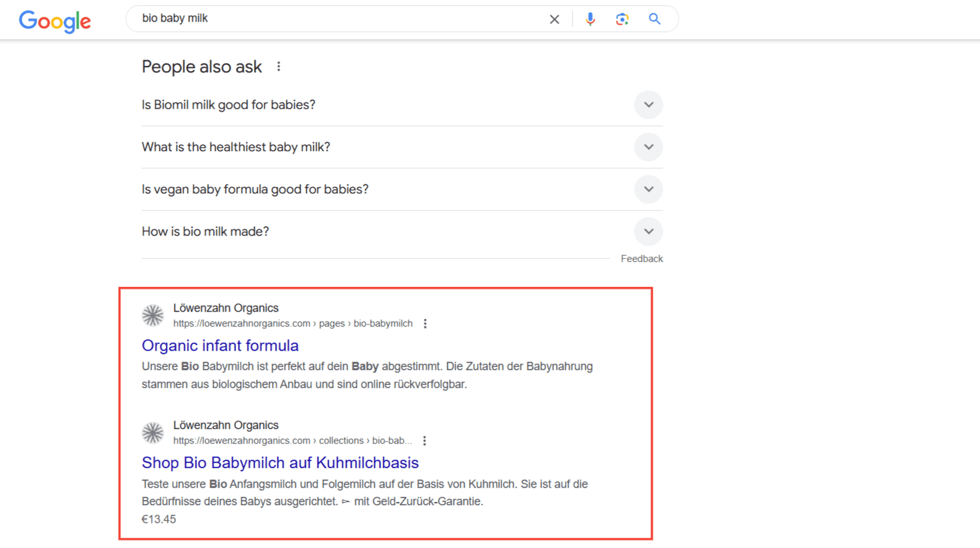Click the question "Is vegan baby formula good for babies?"
980x548 pixels.
255,189
